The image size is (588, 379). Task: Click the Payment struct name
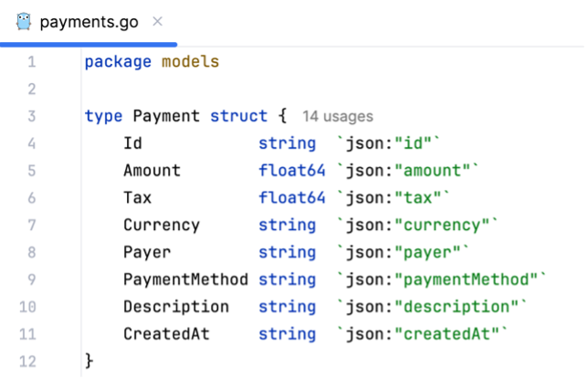pyautogui.click(x=166, y=116)
